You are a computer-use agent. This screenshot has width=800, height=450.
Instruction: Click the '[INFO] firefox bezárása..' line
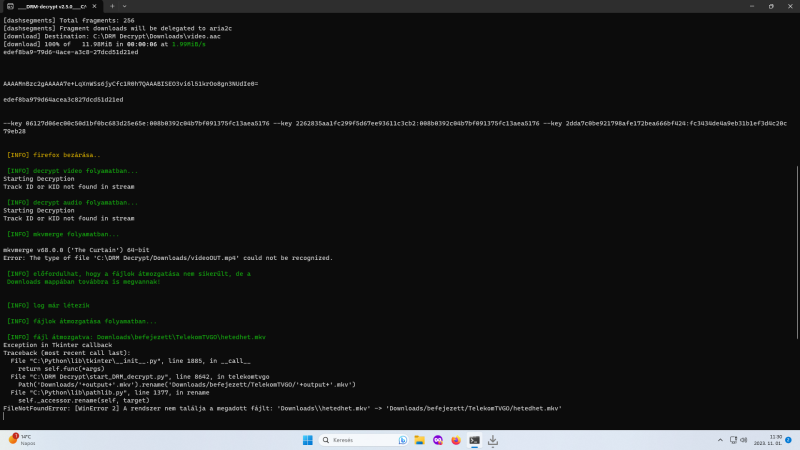point(54,155)
